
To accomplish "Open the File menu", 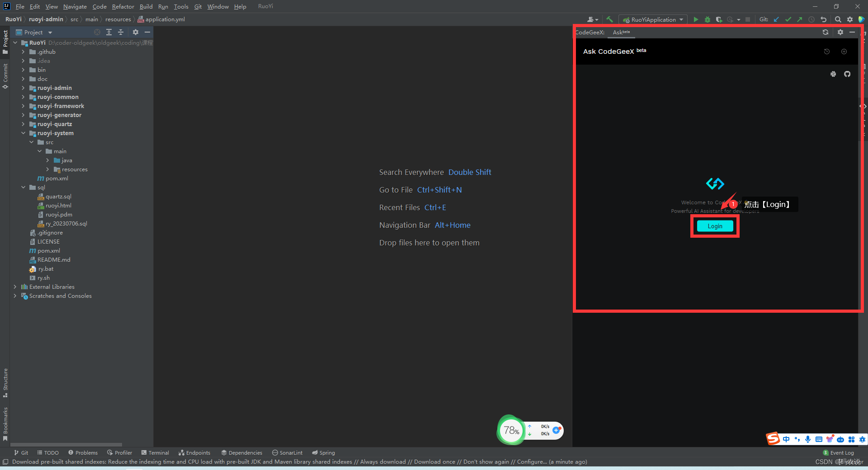I will click(20, 6).
